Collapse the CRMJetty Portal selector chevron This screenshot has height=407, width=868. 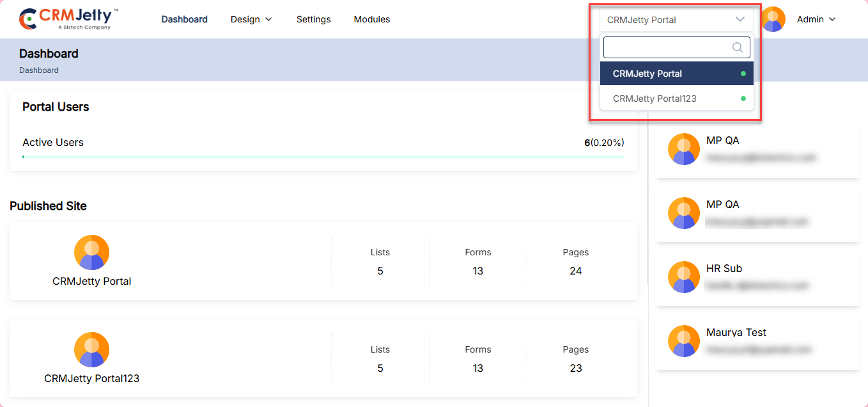click(740, 19)
